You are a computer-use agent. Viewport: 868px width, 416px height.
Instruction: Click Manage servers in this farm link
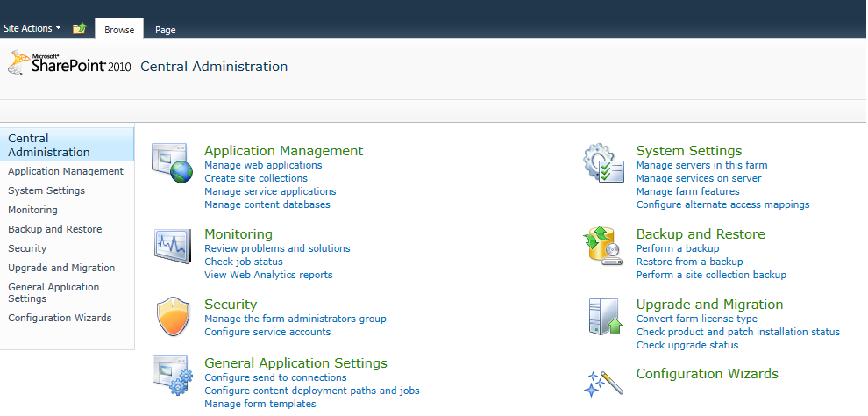pyautogui.click(x=702, y=165)
